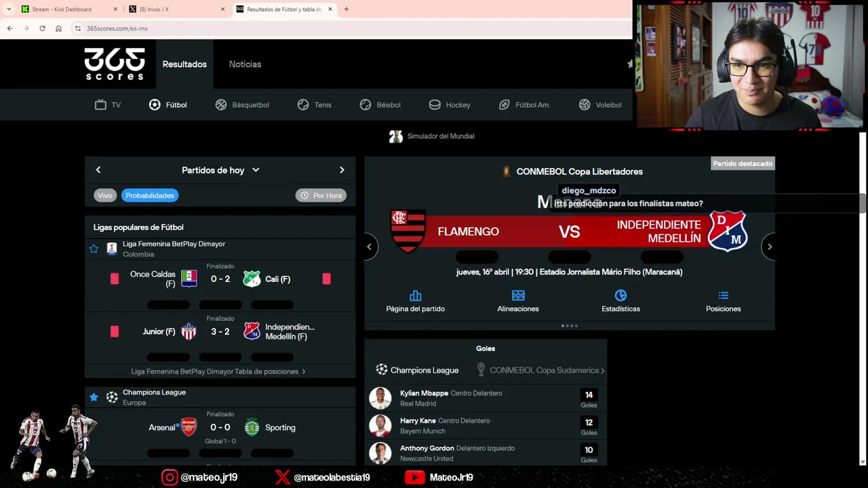
Task: Click the 365scores.com address bar
Action: pos(351,28)
